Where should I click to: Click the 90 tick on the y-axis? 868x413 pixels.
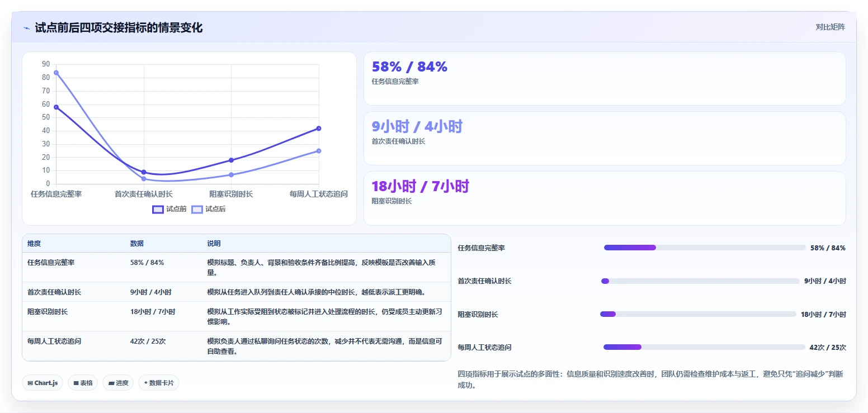(x=46, y=64)
